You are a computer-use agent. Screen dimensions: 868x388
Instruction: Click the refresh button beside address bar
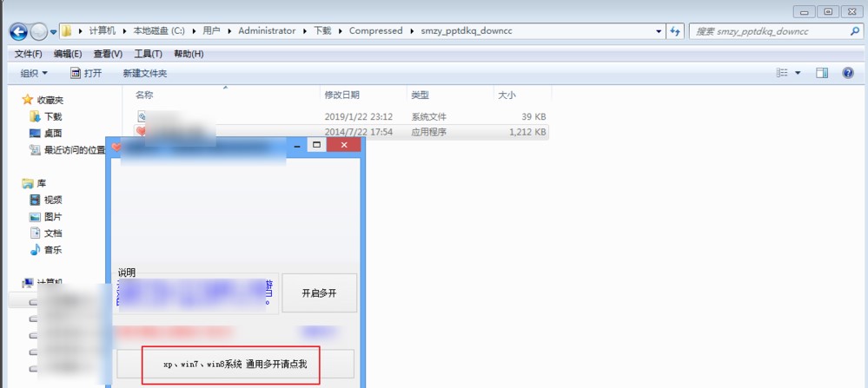675,31
